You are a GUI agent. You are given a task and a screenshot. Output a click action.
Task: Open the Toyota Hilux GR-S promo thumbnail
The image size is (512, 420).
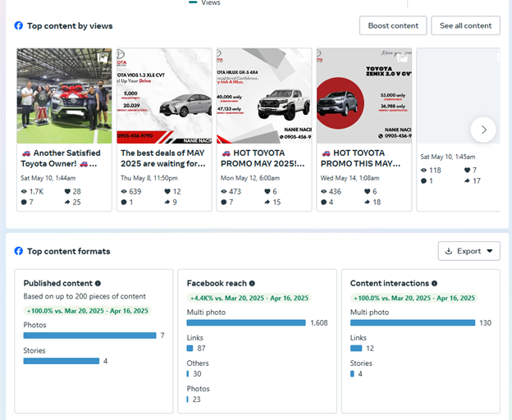264,96
